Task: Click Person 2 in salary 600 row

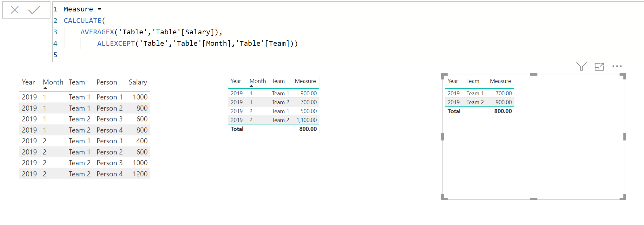Action: (109, 152)
